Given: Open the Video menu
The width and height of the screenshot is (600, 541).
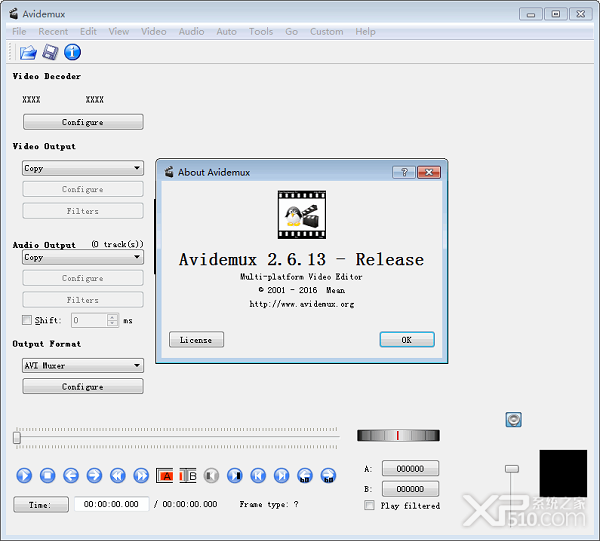Looking at the screenshot, I should point(153,32).
